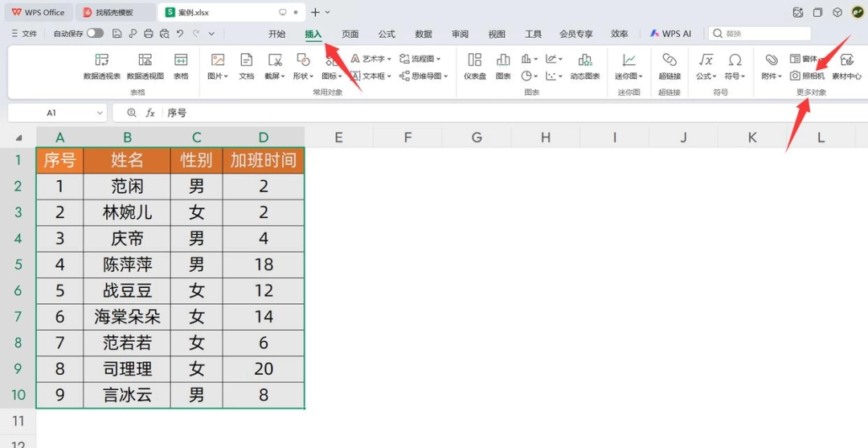Switch to the 审阅 tab
868x448 pixels.
pos(460,34)
